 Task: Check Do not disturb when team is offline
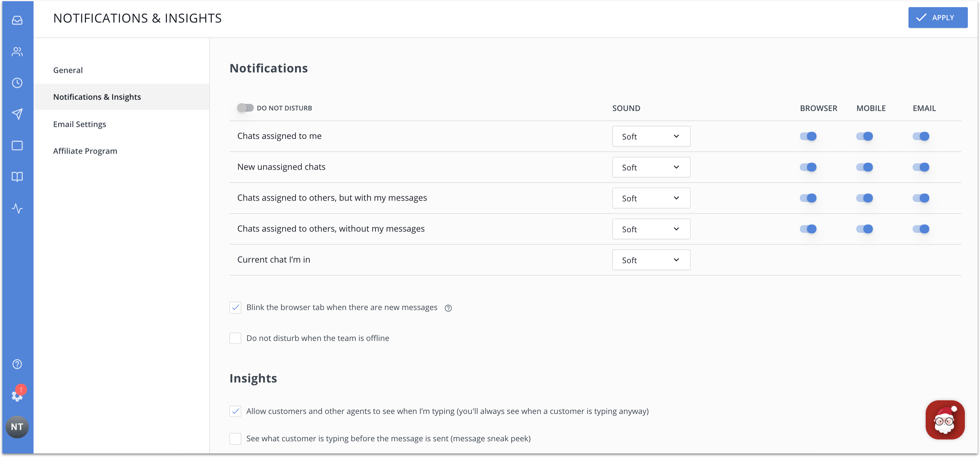[235, 338]
